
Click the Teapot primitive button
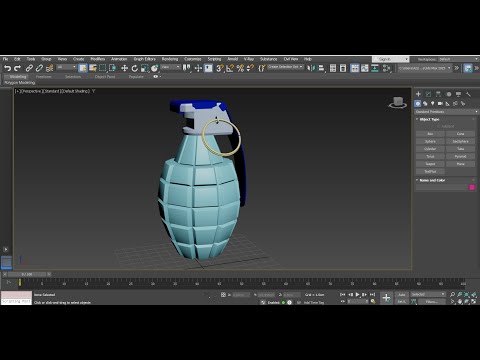tap(430, 164)
